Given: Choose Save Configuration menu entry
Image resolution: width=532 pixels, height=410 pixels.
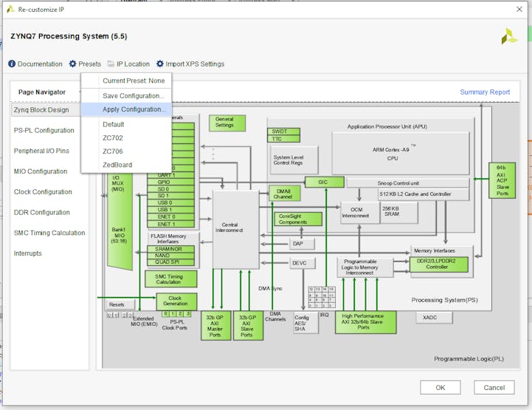Looking at the screenshot, I should tap(133, 96).
